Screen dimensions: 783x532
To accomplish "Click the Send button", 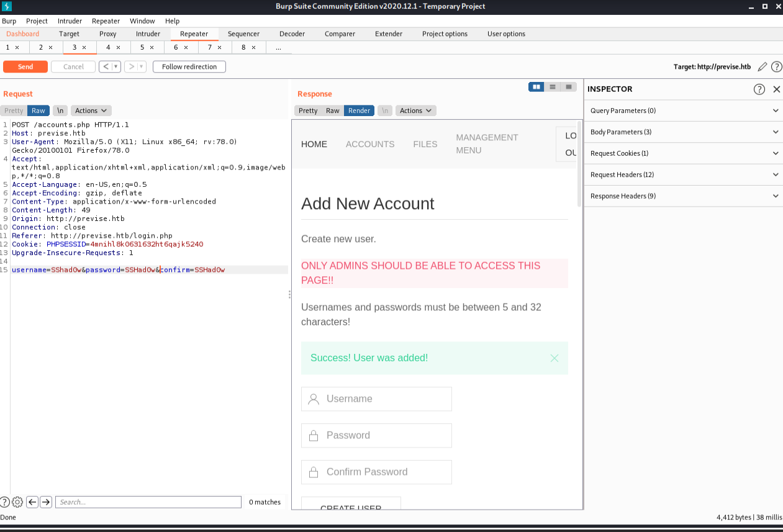I will (25, 67).
